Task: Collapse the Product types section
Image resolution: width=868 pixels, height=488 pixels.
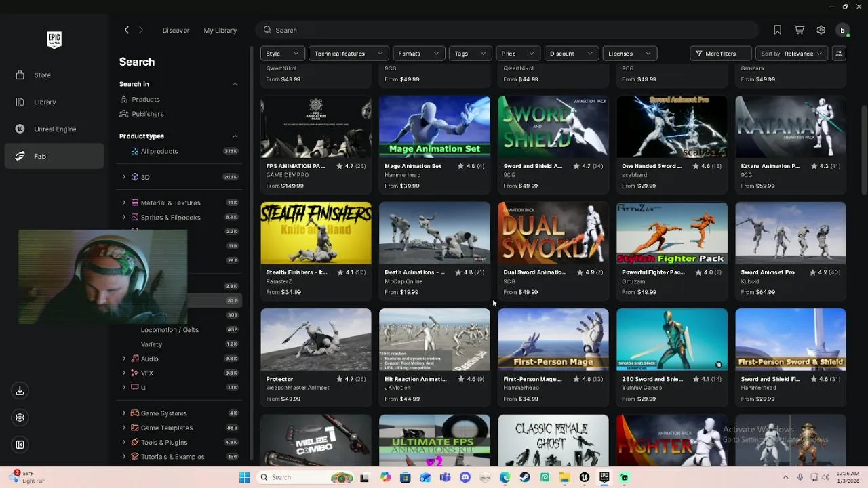Action: (235, 136)
